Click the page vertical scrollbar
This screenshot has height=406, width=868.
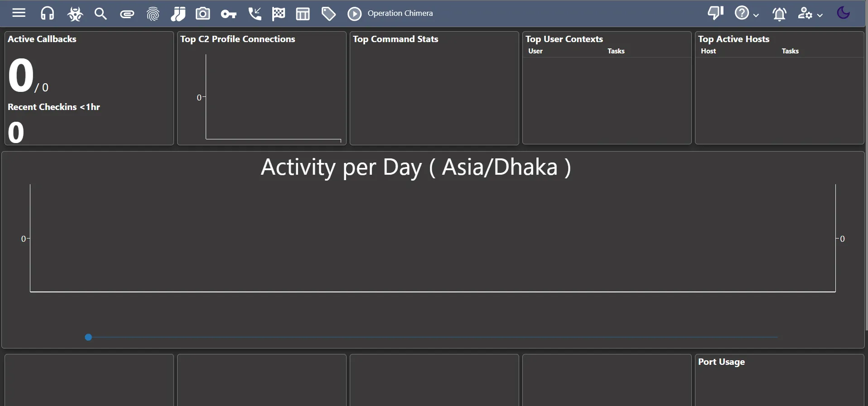[x=866, y=165]
